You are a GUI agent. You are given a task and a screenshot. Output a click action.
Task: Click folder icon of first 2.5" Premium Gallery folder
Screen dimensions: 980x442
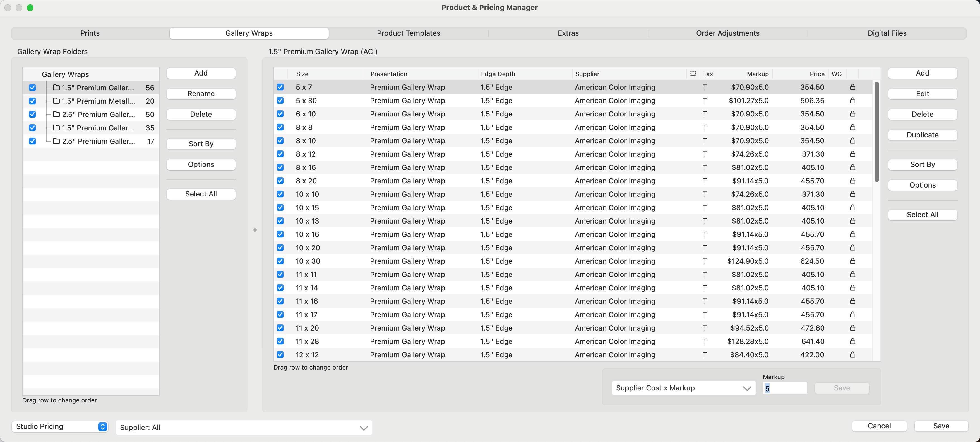pyautogui.click(x=56, y=114)
